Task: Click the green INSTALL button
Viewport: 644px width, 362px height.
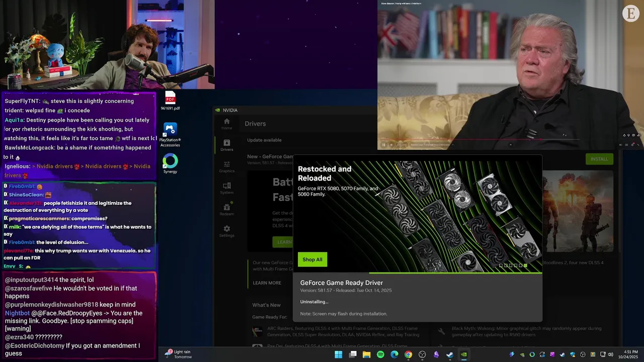Action: point(599,159)
